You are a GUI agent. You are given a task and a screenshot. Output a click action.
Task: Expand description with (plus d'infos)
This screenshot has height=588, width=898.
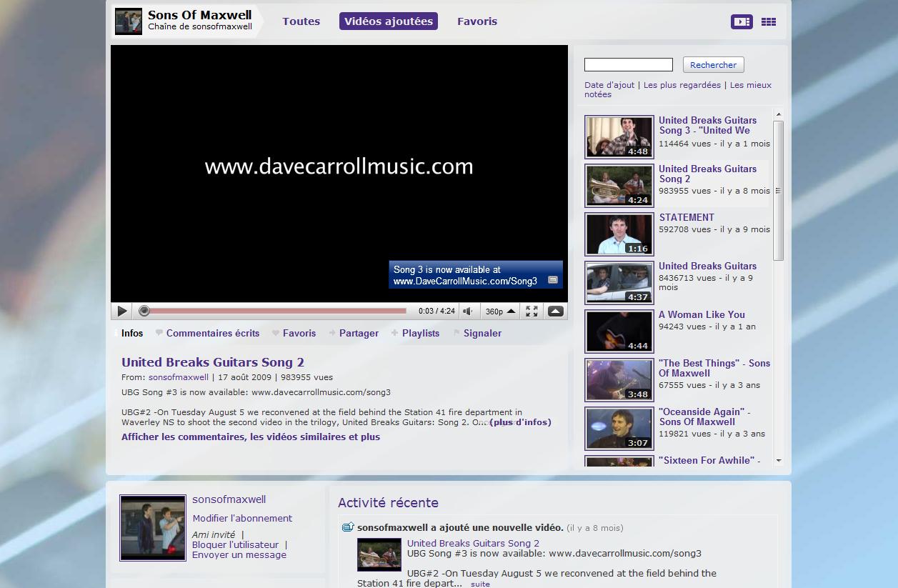520,422
